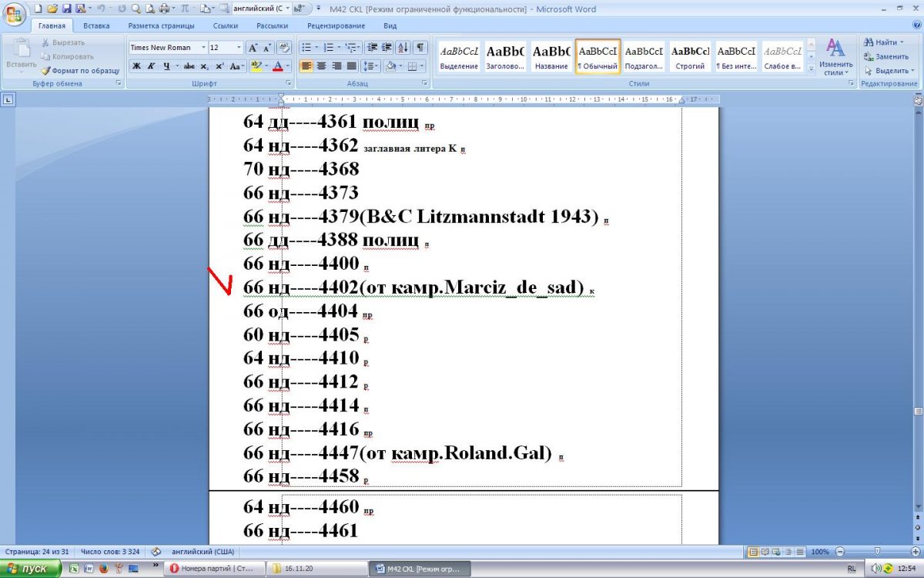Toggle Bold (Ж) formatting
This screenshot has width=924, height=578.
click(x=136, y=66)
